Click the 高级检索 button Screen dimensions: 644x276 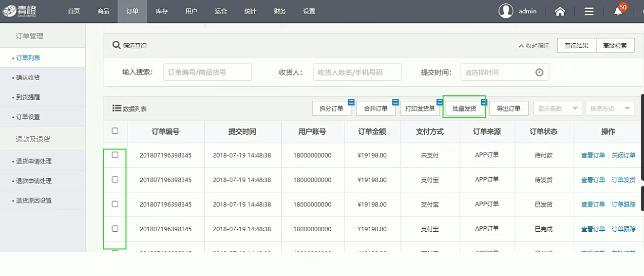point(615,45)
